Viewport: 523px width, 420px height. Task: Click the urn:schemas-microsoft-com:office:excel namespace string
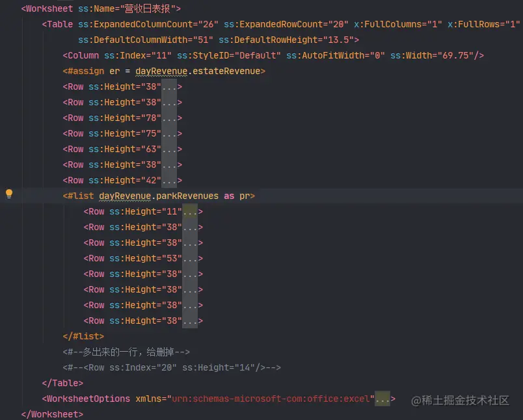pos(271,399)
